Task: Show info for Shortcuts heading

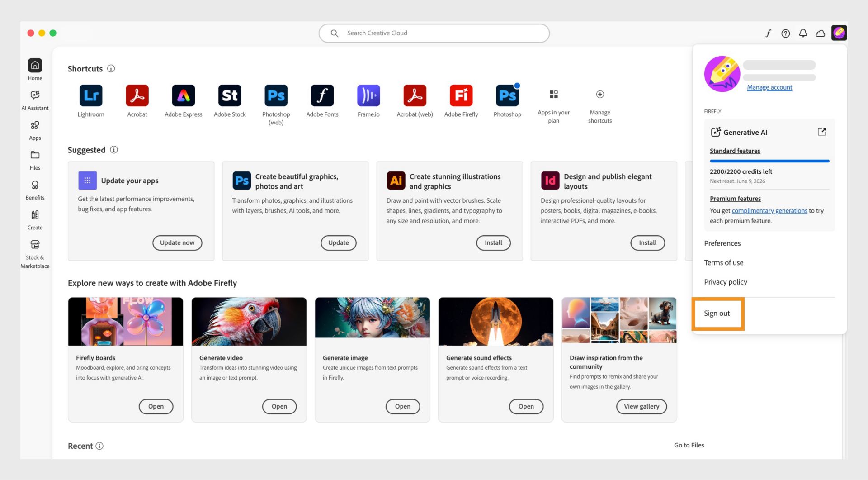Action: [111, 68]
